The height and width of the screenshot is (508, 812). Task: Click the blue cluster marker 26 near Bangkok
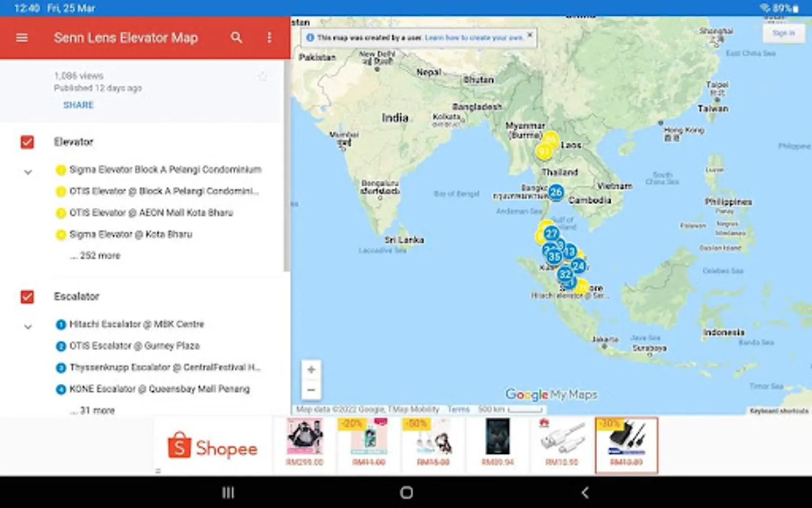pos(556,192)
